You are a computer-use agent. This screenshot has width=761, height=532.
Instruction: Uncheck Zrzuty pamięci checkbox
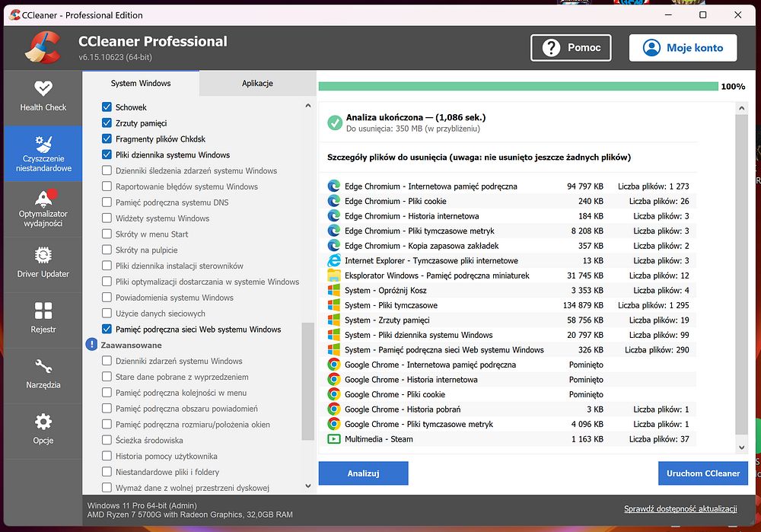[107, 123]
